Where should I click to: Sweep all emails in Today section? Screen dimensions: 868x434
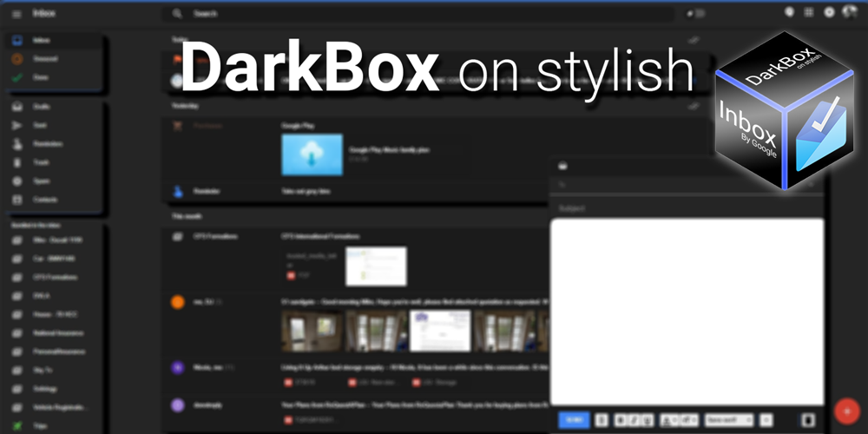point(694,40)
